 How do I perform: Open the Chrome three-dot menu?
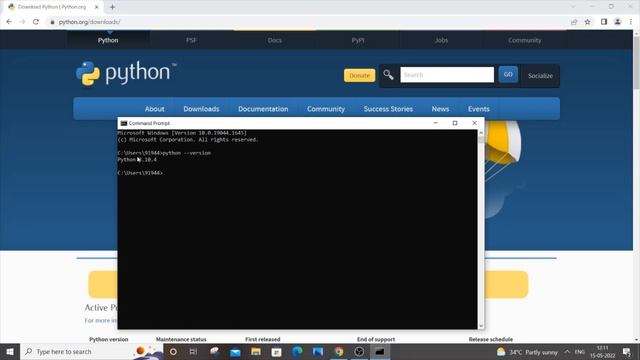coord(631,22)
